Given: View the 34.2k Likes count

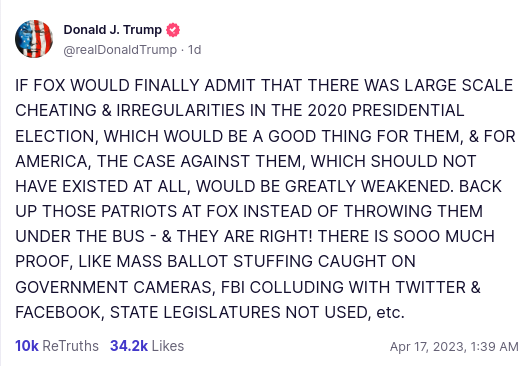Looking at the screenshot, I should (x=129, y=346).
